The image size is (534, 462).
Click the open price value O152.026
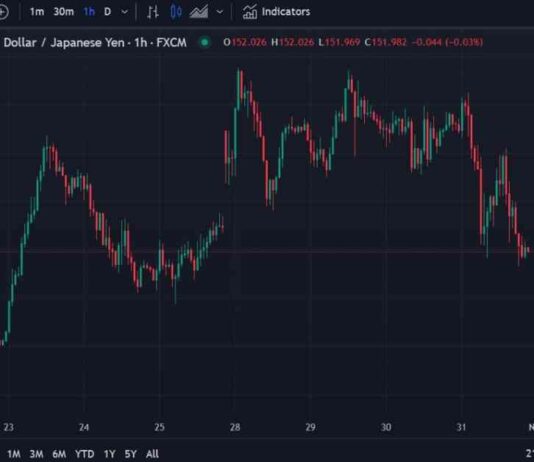pos(245,43)
